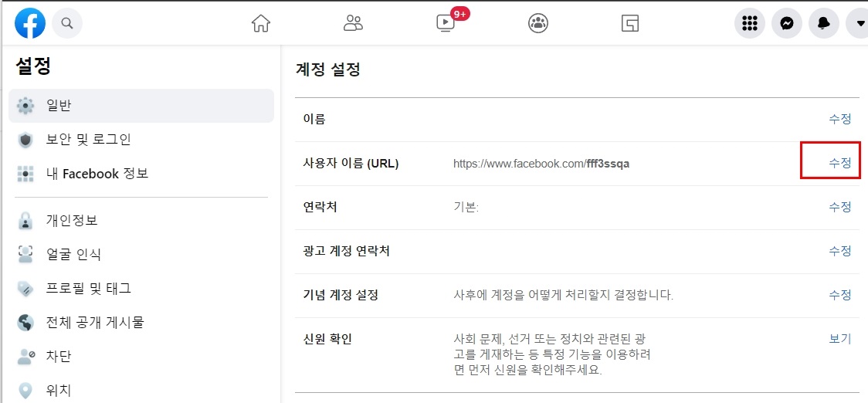
Task: Click the pin icon beside 위치
Action: (25, 391)
